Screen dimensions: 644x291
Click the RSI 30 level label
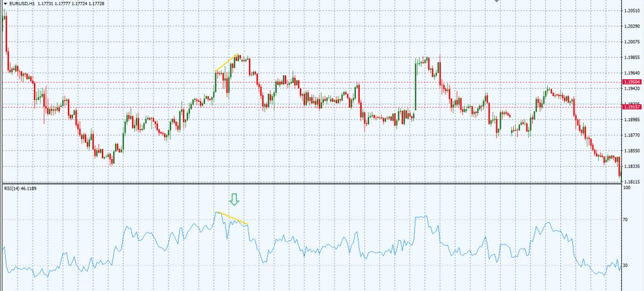pos(625,265)
